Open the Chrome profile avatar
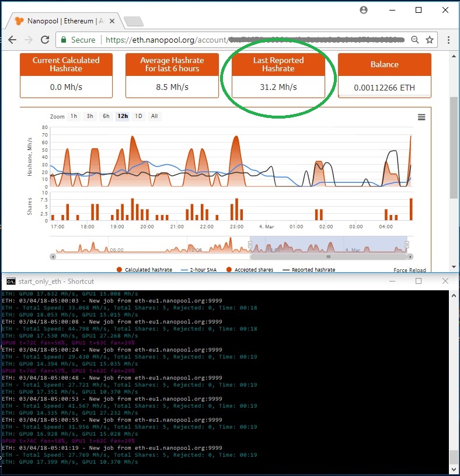 pos(364,10)
